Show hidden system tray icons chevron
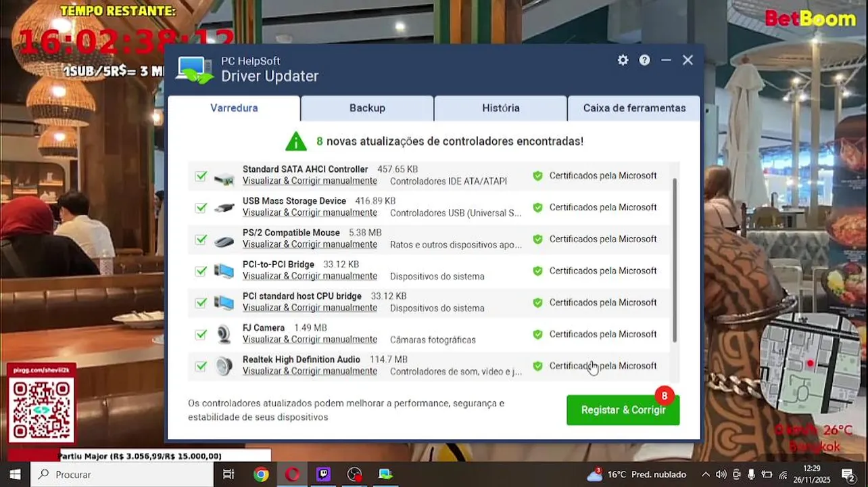The image size is (868, 487). point(705,474)
